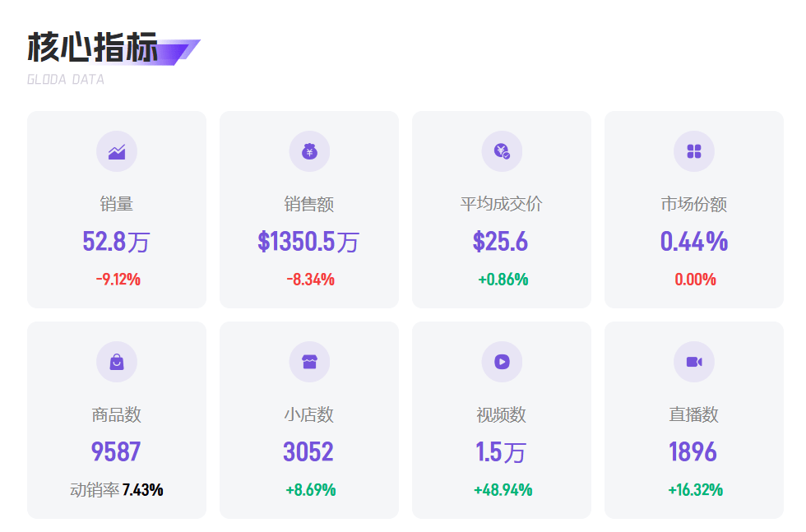
Task: Click the 直播数 video camera icon
Action: [694, 362]
